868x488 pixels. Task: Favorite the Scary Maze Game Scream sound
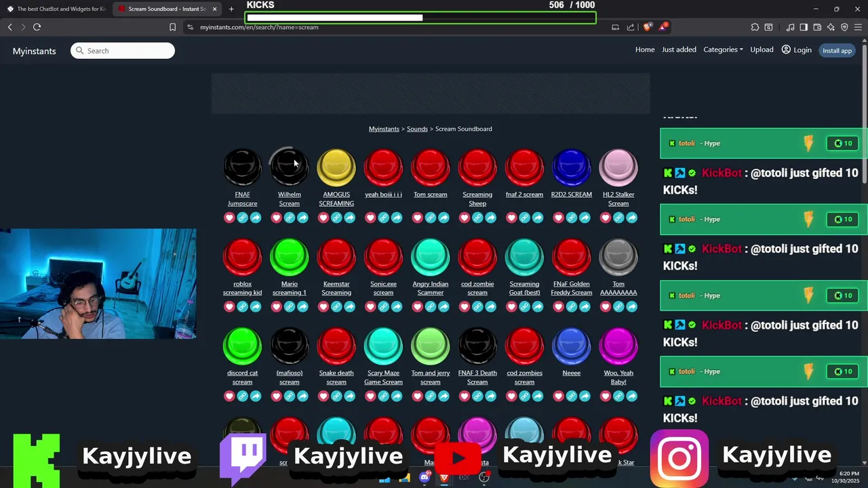click(370, 396)
